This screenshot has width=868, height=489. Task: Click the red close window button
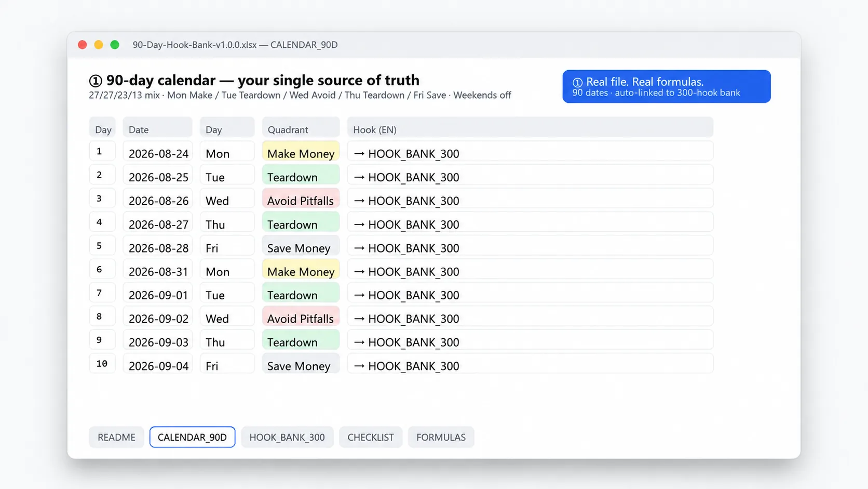coord(82,45)
